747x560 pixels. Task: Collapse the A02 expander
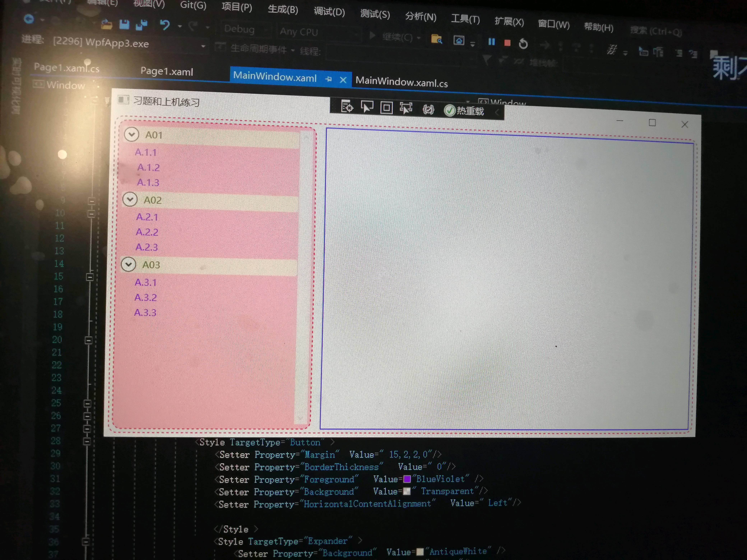click(x=130, y=199)
